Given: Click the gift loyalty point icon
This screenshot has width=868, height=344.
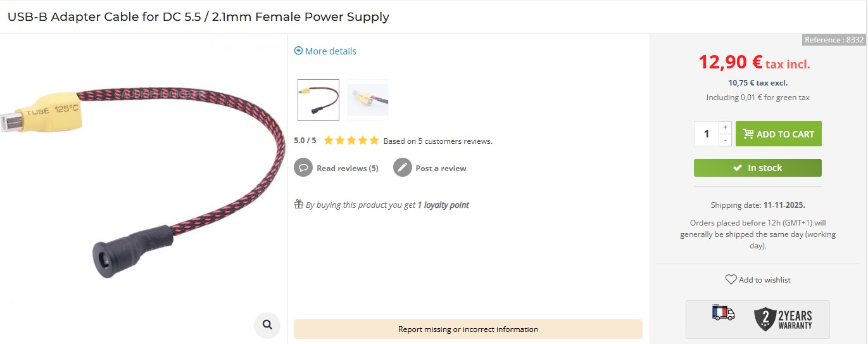Looking at the screenshot, I should click(x=299, y=204).
